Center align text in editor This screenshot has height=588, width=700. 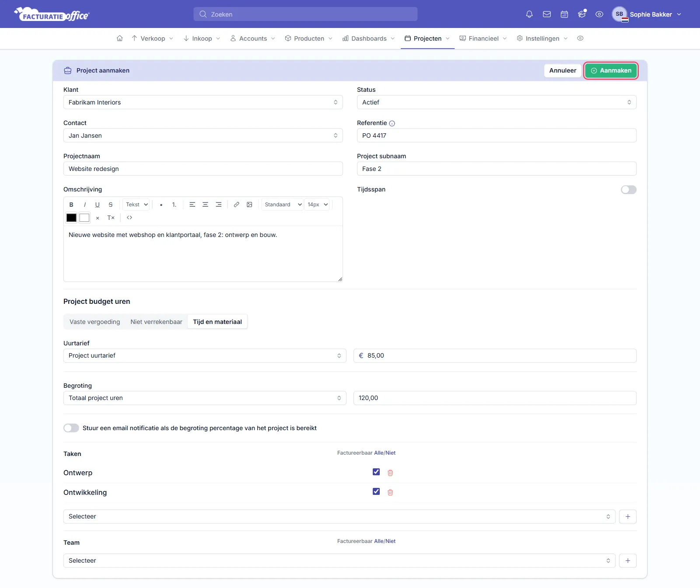point(205,205)
